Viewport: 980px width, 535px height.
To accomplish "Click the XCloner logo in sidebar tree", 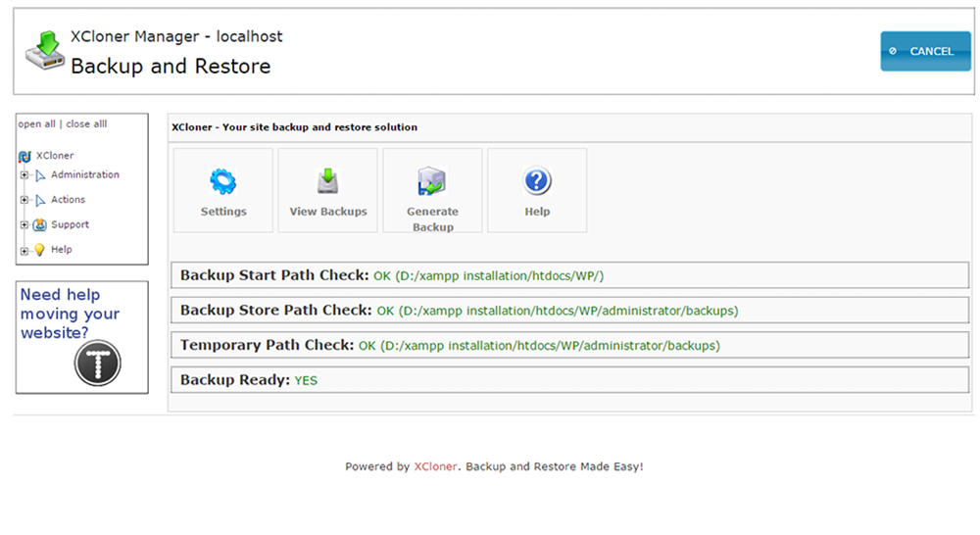I will tap(25, 156).
